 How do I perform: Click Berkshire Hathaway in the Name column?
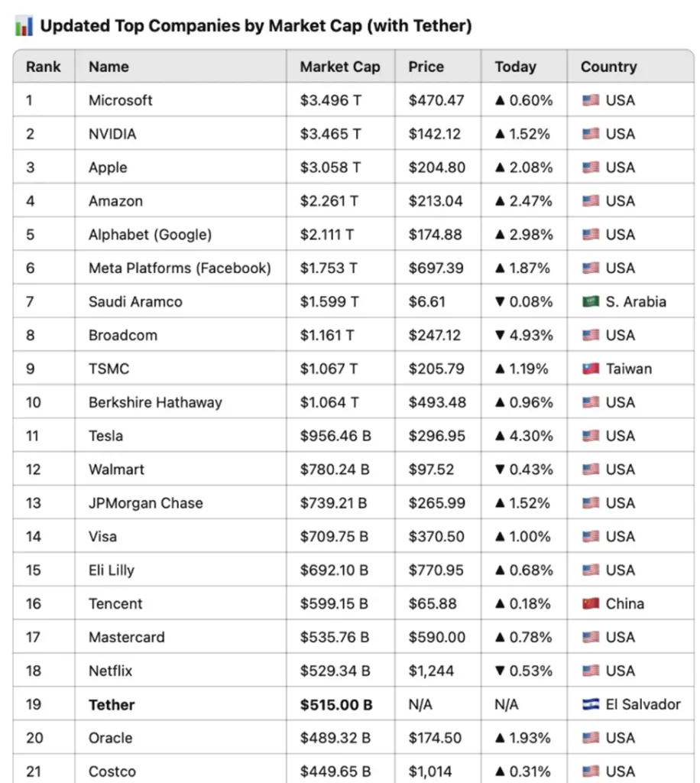pos(155,402)
